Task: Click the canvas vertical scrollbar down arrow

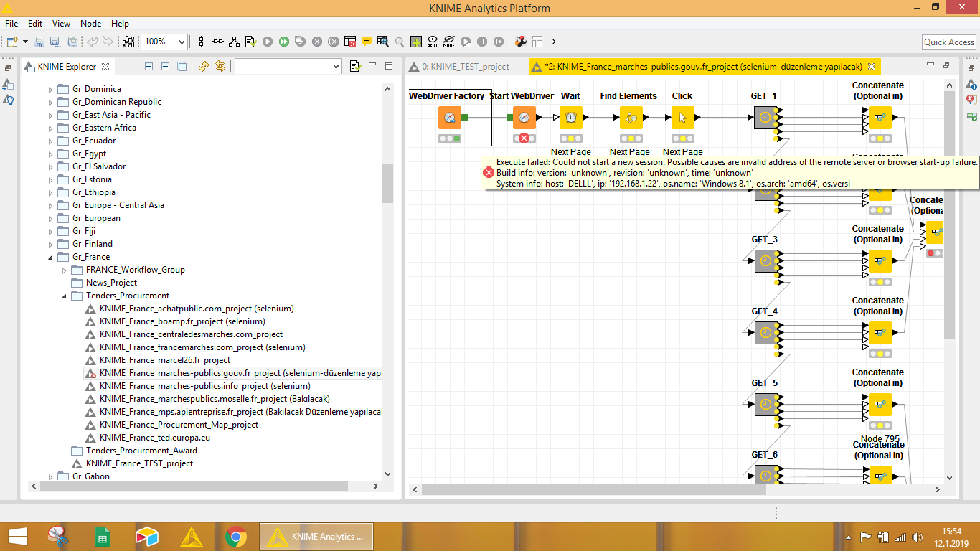Action: 950,477
